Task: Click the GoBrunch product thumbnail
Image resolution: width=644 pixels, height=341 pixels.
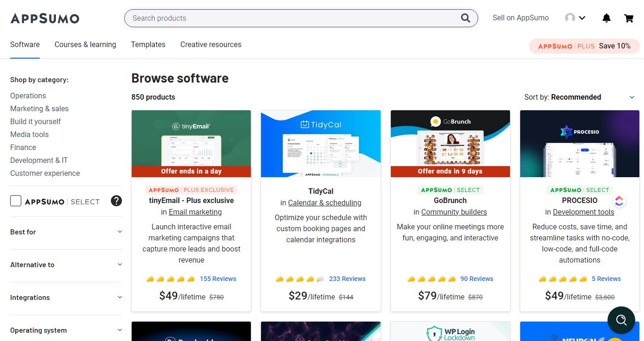Action: pyautogui.click(x=450, y=144)
